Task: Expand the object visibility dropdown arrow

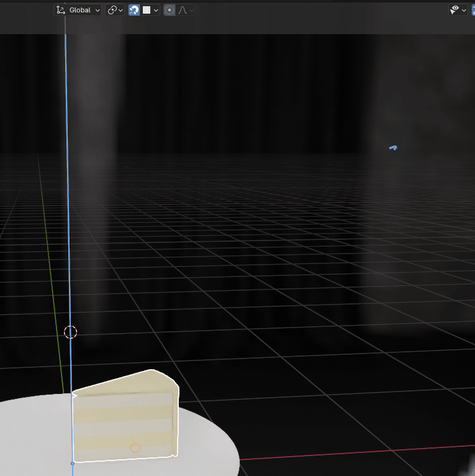Action: (464, 10)
